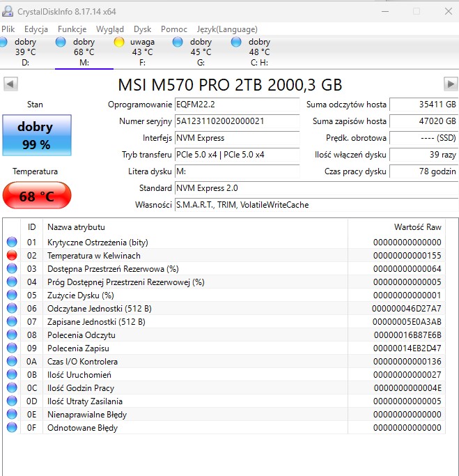Select the yellow 'uwaga' disk F: status icon
The width and height of the screenshot is (459, 476).
(119, 42)
